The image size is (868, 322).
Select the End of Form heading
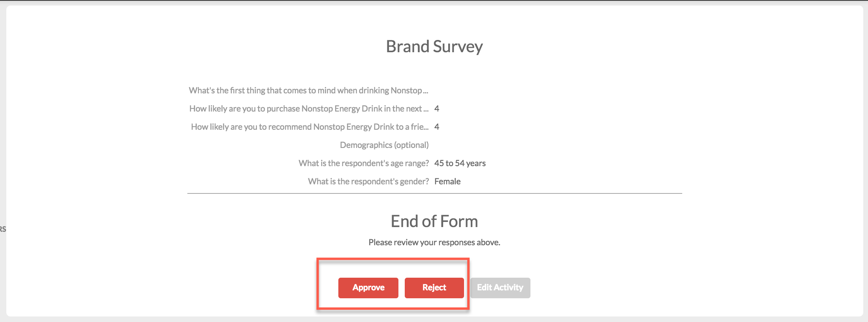click(x=434, y=222)
